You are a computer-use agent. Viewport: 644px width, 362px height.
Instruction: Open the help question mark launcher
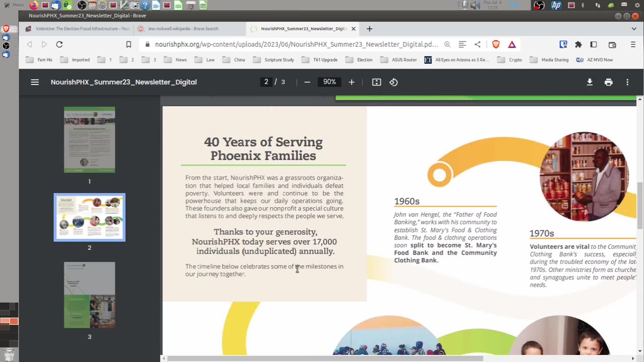pos(145,5)
